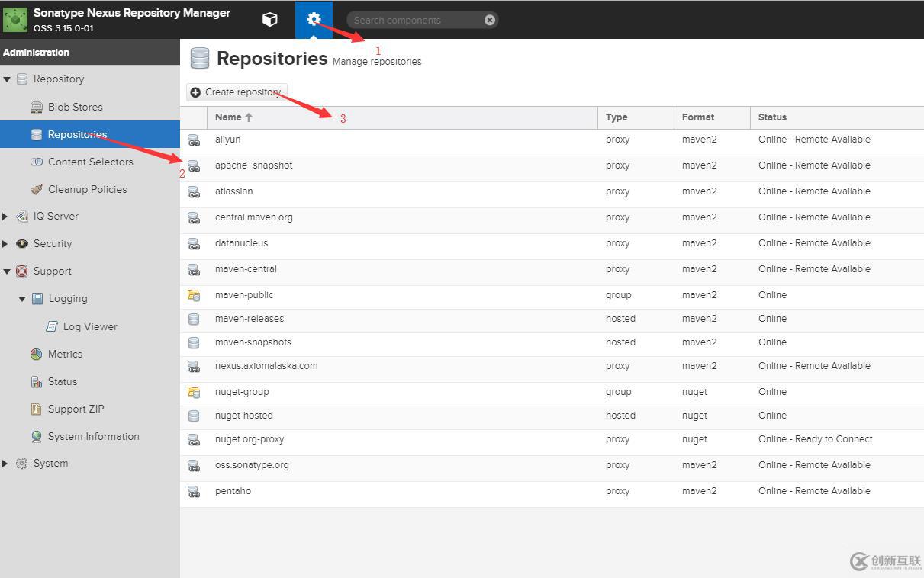The height and width of the screenshot is (578, 924).
Task: Click the Cleanup Policies broom icon
Action: 36,189
